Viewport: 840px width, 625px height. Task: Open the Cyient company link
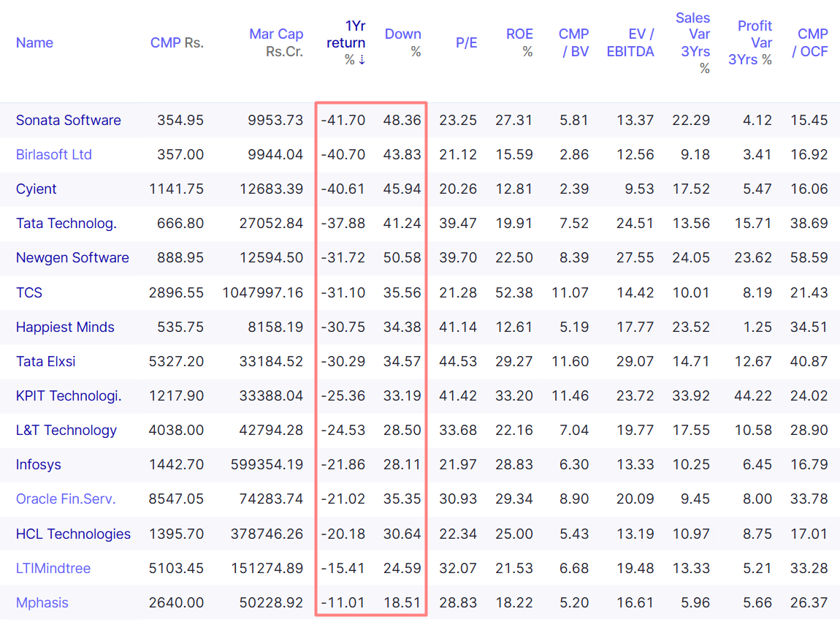[x=36, y=189]
